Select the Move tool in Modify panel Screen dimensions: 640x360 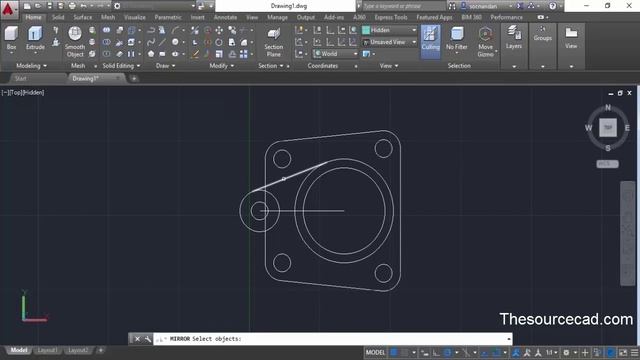tap(219, 30)
